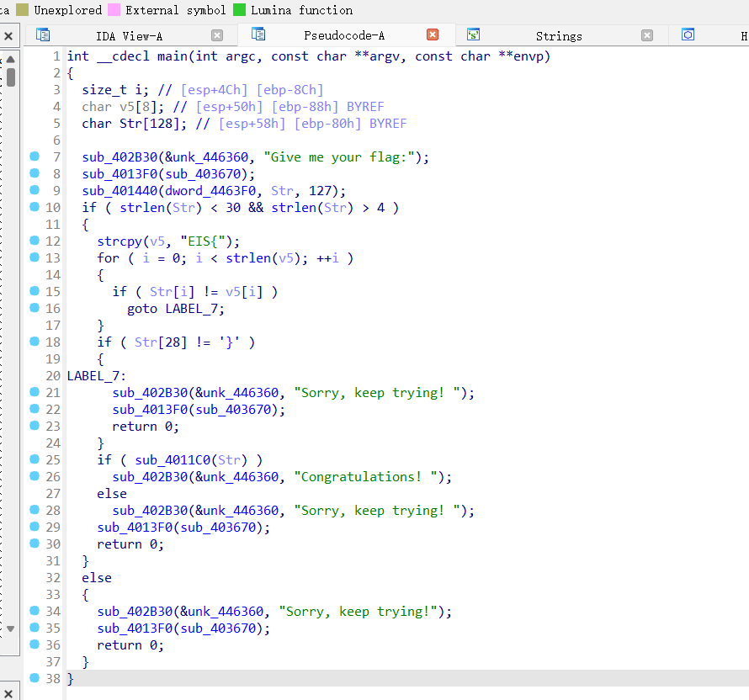Screen dimensions: 749x700
Task: Click "Sorry, keep trying!" string on line 34
Action: click(x=358, y=611)
